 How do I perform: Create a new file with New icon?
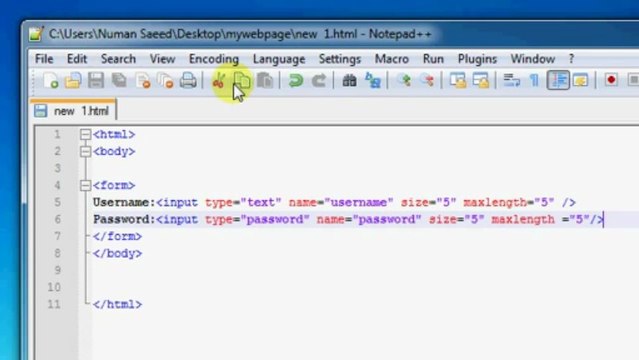[50, 80]
